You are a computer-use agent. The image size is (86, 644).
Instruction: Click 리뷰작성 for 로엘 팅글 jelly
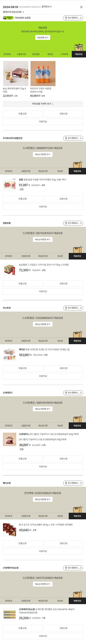43,207
